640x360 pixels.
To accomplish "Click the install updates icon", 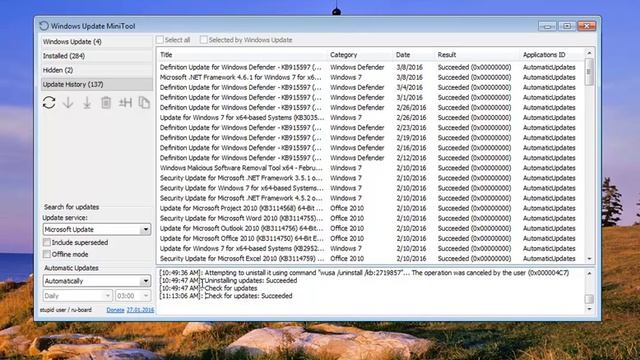I will click(x=87, y=102).
